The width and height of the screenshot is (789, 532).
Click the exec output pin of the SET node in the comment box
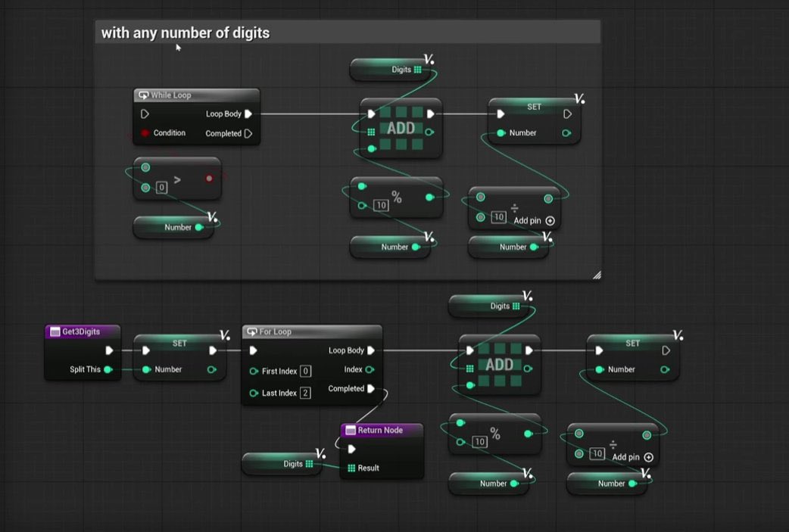click(x=567, y=114)
